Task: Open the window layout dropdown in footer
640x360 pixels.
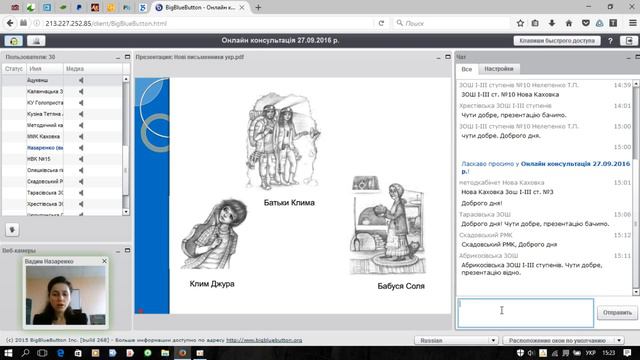Action: pos(564,340)
